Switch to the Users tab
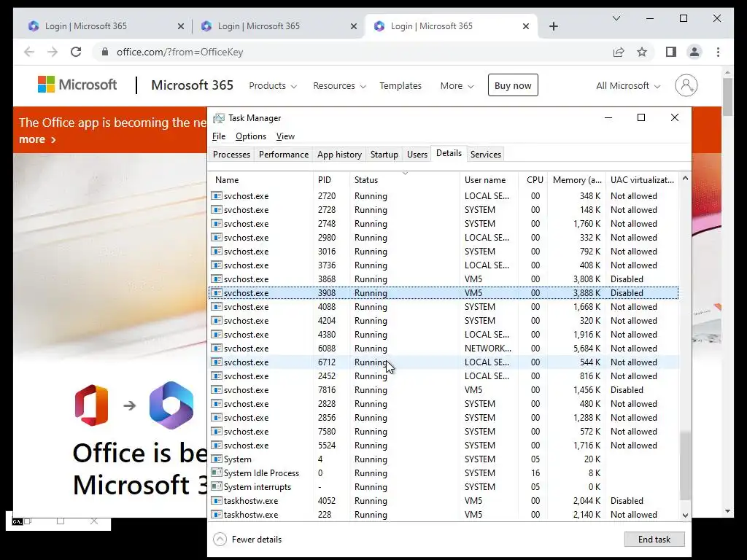 point(417,155)
